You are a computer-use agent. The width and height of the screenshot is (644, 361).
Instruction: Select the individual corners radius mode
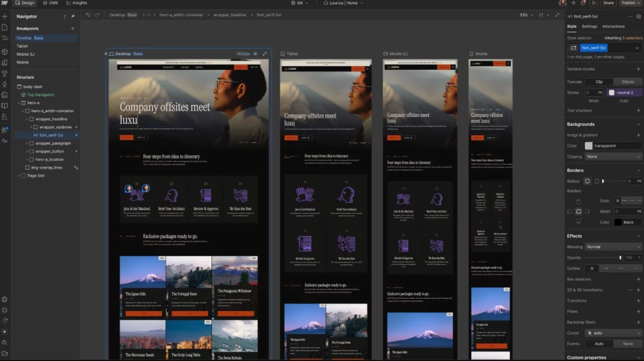coord(597,181)
